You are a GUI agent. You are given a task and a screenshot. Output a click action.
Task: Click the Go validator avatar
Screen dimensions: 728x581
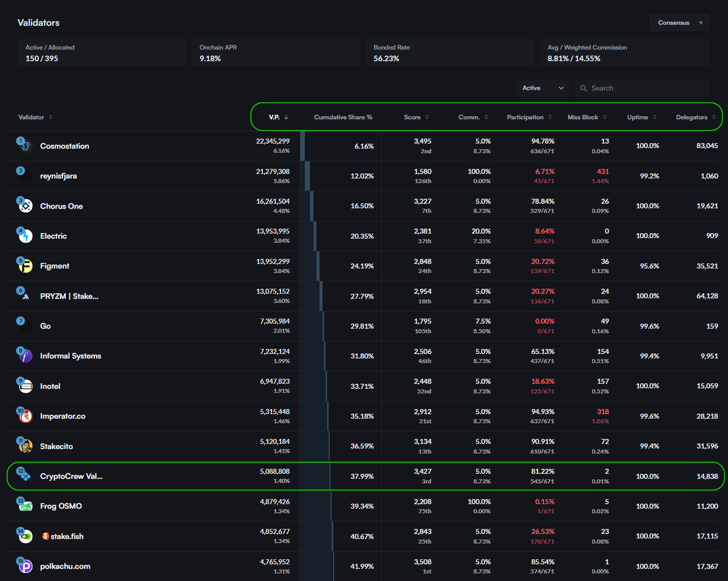click(26, 326)
